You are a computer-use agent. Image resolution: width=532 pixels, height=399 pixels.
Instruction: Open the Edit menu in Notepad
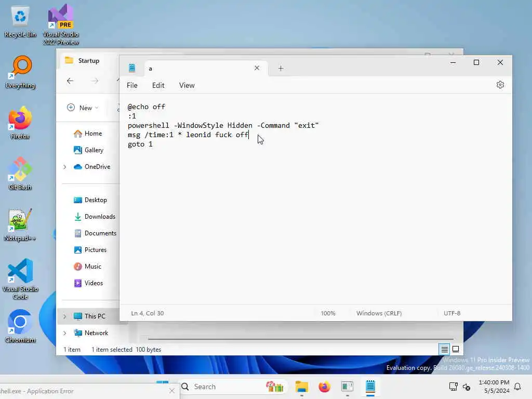[x=158, y=86]
